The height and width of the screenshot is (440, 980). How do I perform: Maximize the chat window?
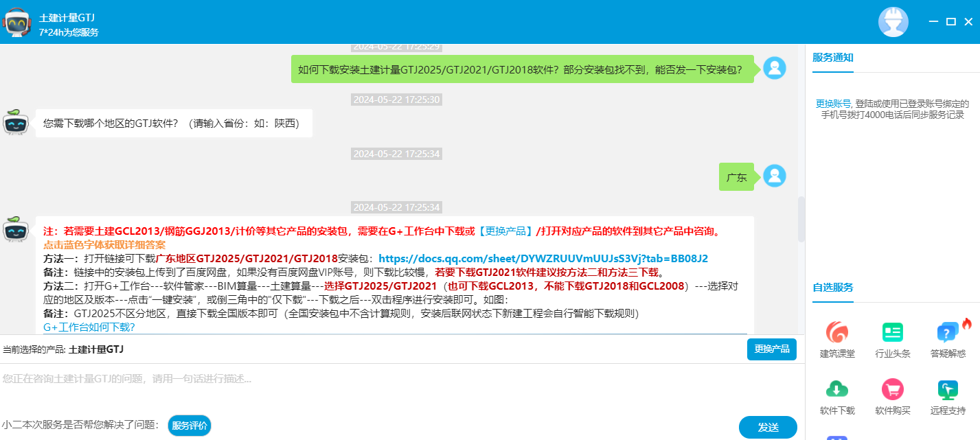pyautogui.click(x=950, y=22)
